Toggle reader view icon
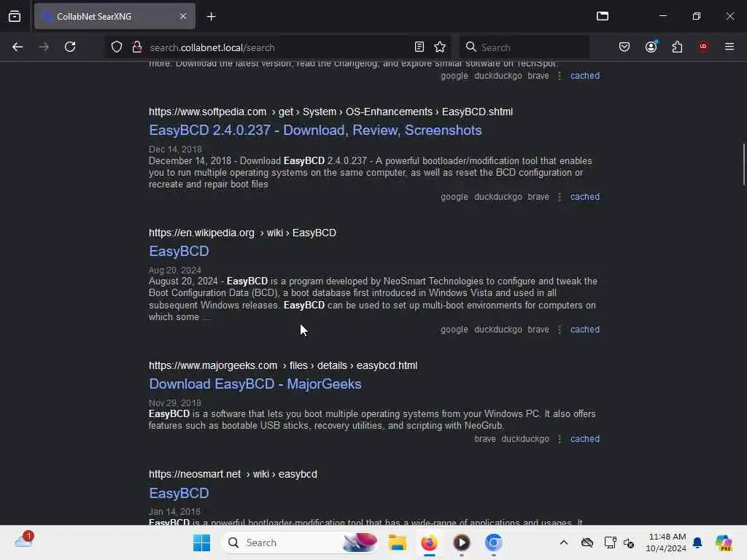This screenshot has width=747, height=560. [x=419, y=47]
